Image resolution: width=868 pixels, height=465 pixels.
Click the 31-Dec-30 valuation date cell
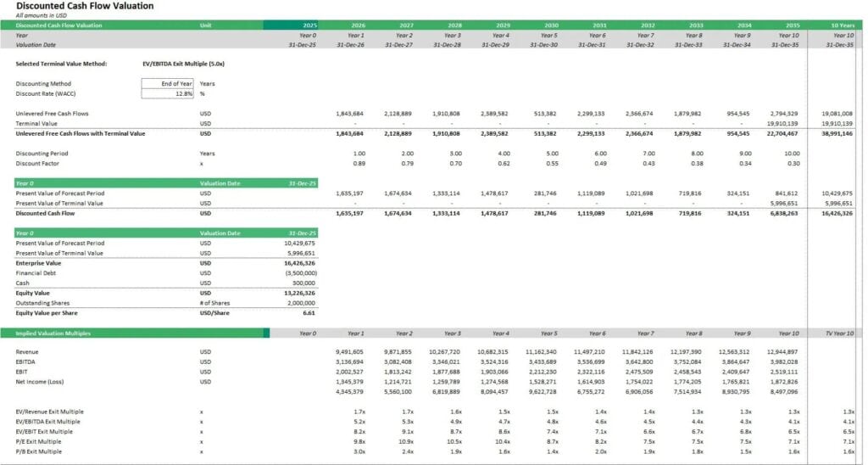[x=543, y=45]
